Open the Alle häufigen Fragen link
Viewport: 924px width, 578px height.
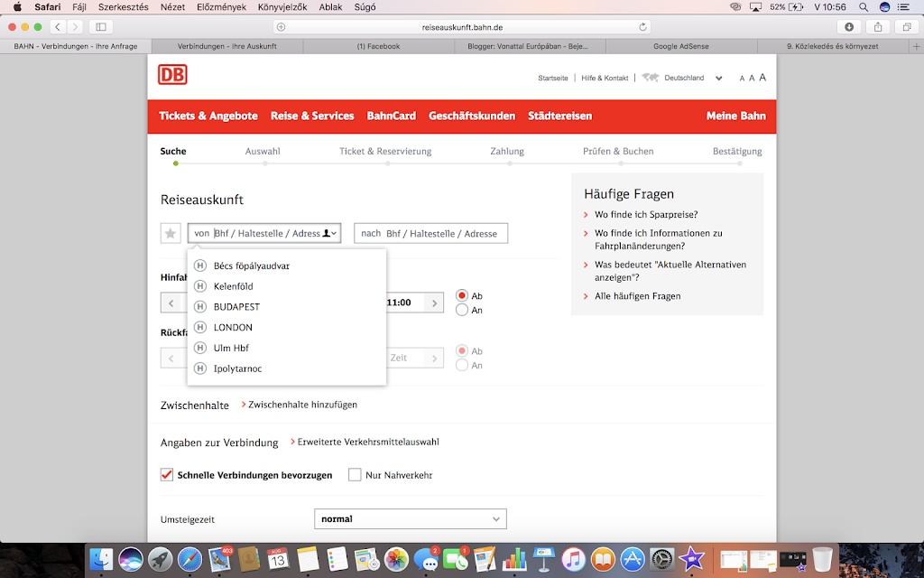tap(637, 296)
